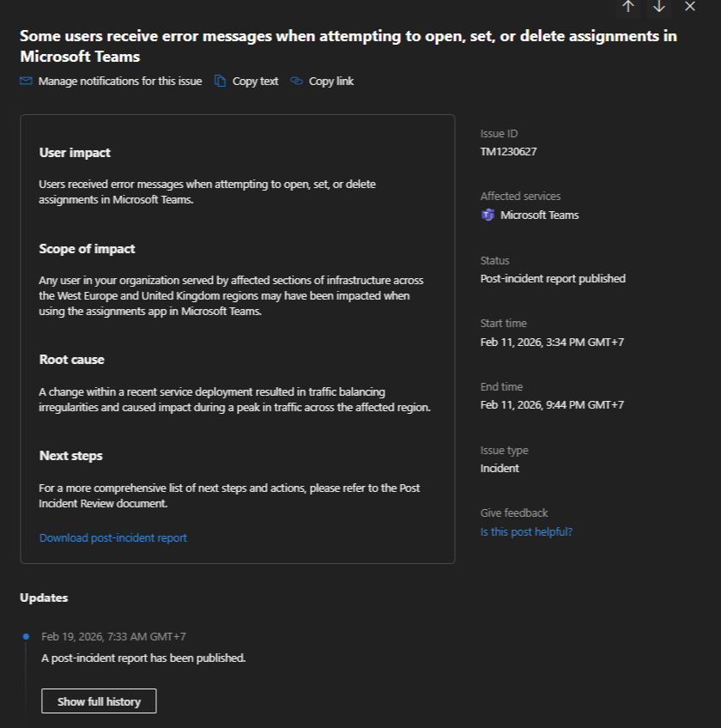This screenshot has height=728, width=721.
Task: Click the start time Feb 11, 3:34 PM
Action: (x=552, y=343)
